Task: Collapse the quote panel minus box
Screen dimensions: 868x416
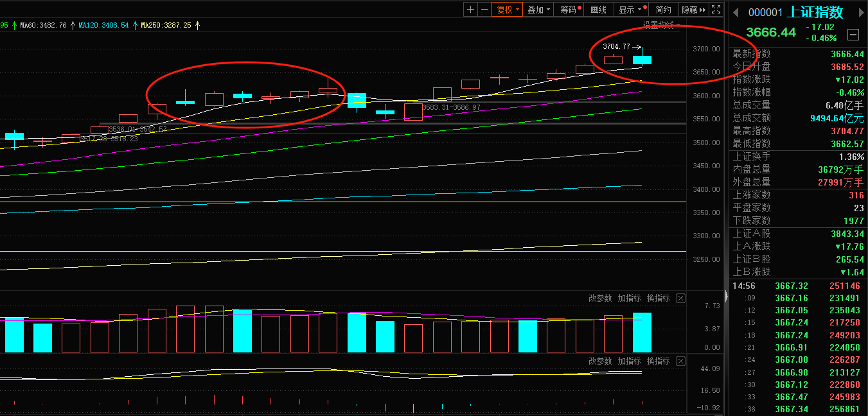Action: pyautogui.click(x=853, y=35)
